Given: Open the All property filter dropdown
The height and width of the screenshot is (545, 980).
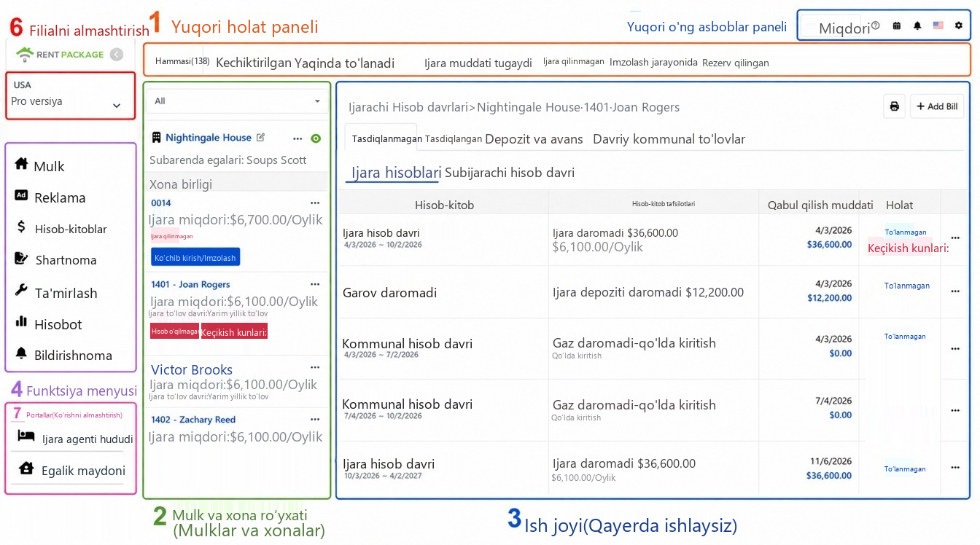Looking at the screenshot, I should (238, 101).
